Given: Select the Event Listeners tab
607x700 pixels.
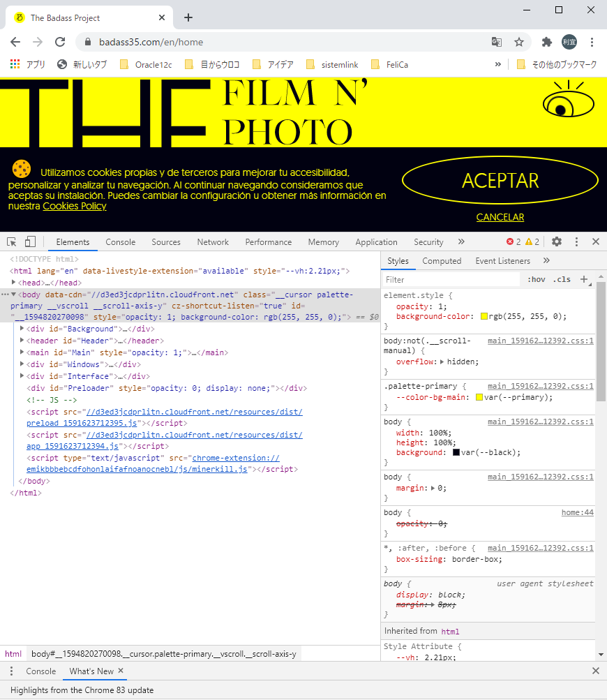Looking at the screenshot, I should click(x=502, y=261).
